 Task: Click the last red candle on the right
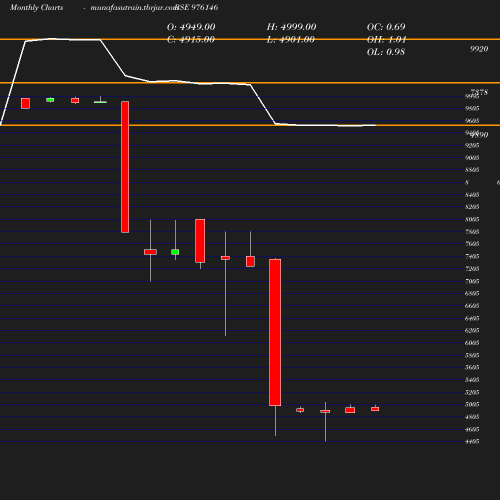click(375, 409)
